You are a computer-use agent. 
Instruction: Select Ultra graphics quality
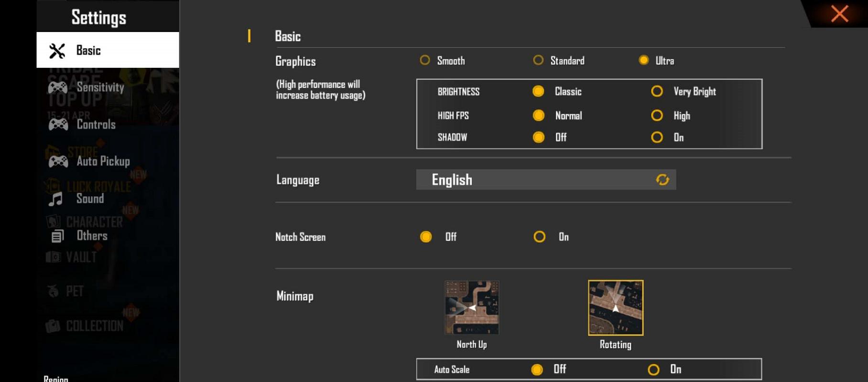[x=644, y=60]
